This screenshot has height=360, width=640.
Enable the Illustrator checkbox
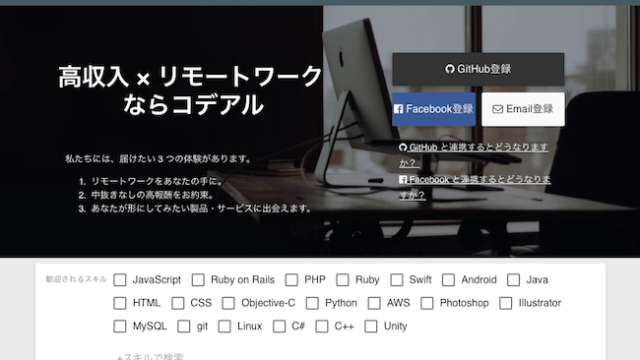click(x=506, y=303)
